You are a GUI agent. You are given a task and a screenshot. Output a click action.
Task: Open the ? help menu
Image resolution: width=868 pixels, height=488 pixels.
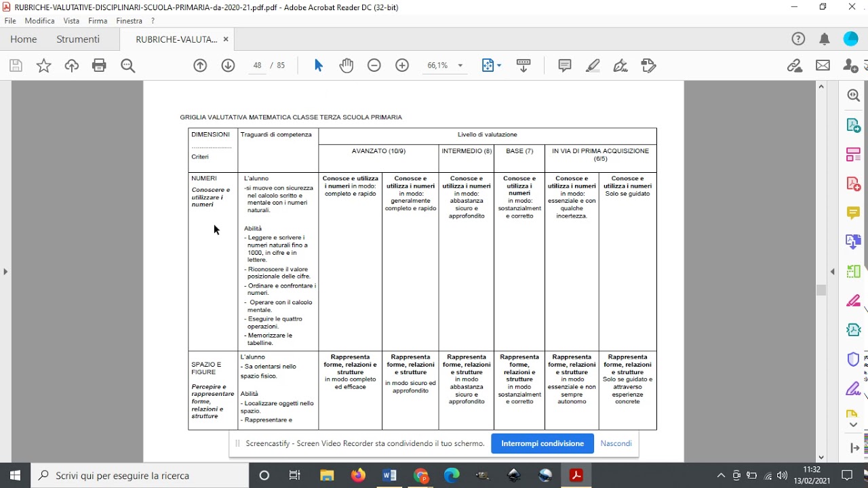tap(153, 21)
